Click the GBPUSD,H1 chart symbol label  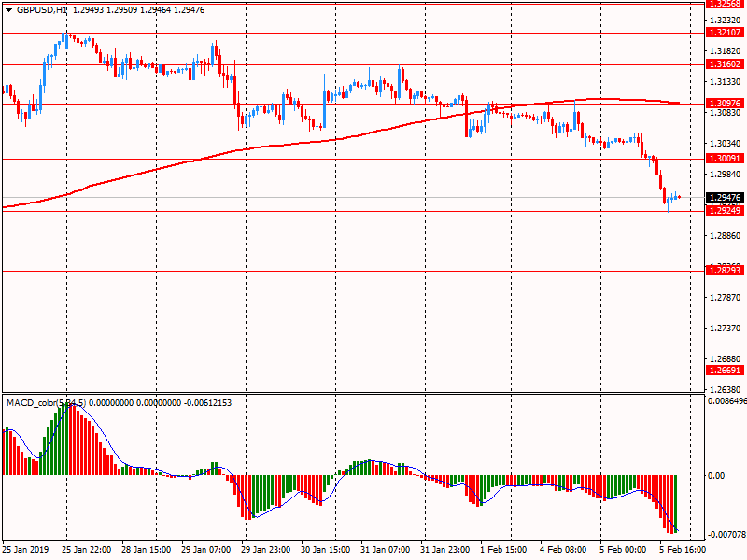point(43,8)
